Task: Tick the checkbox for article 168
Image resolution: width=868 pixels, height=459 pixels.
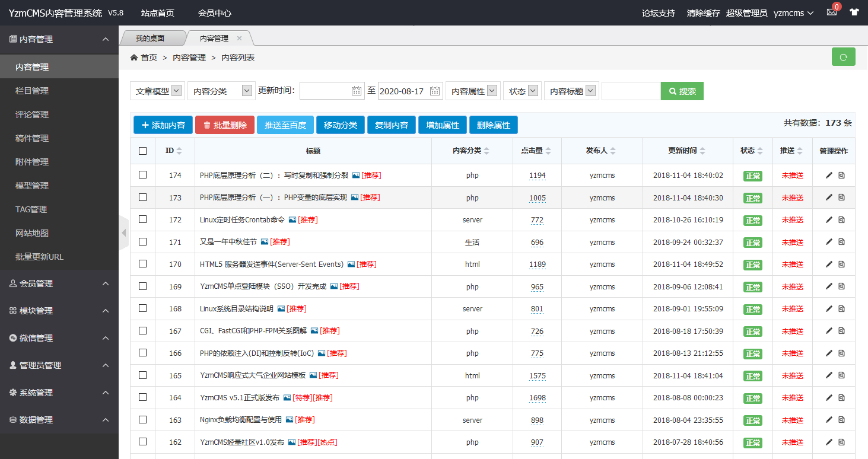Action: click(142, 308)
